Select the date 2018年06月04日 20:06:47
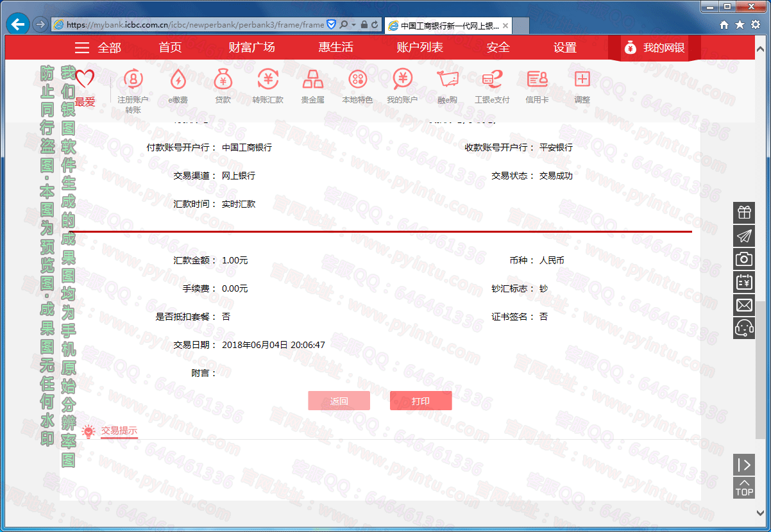This screenshot has height=532, width=771. [273, 345]
